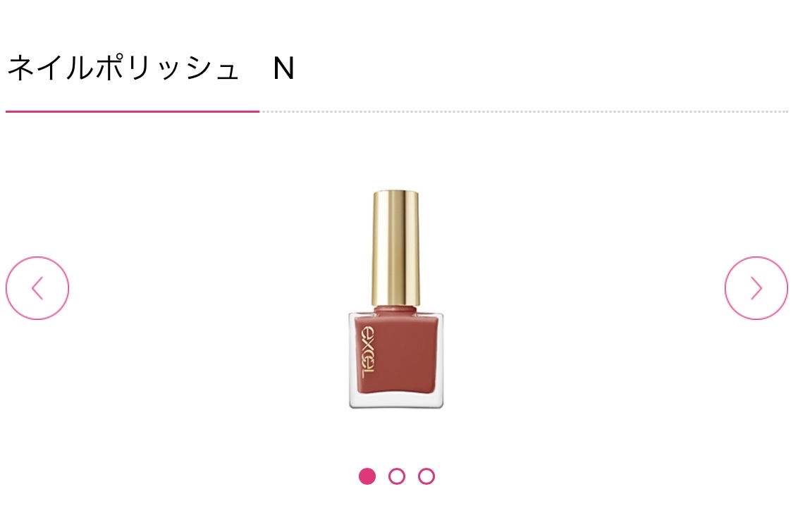Advance to the next product slide
This screenshot has width=798, height=532.
[756, 288]
